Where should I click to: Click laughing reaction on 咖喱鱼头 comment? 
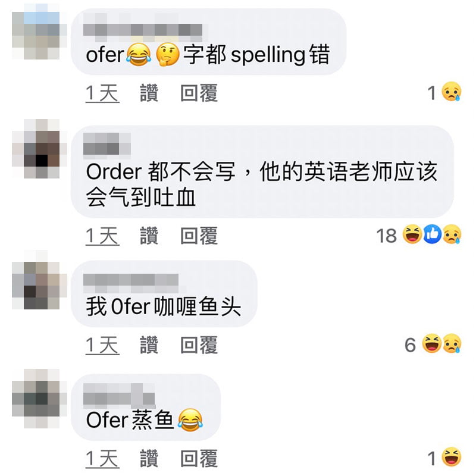(432, 343)
